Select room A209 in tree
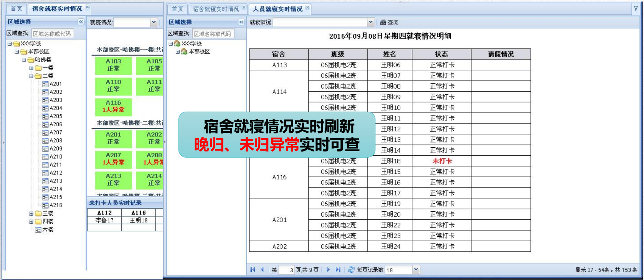The height and width of the screenshot is (280, 644). point(56,149)
